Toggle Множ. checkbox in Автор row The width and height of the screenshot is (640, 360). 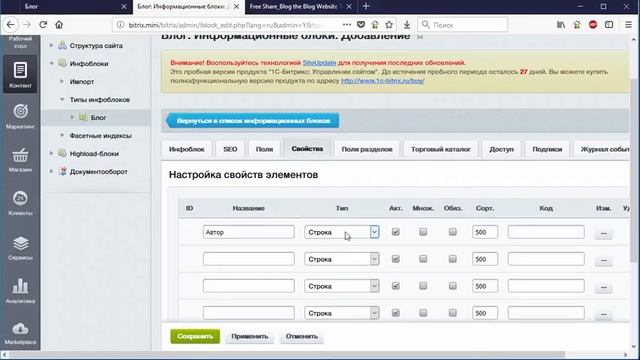coord(423,232)
